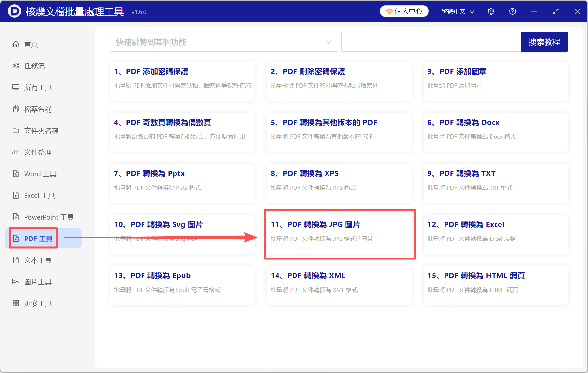Screen dimensions: 588x373
Task: Click the 搜索教程 search button
Action: [x=544, y=42]
